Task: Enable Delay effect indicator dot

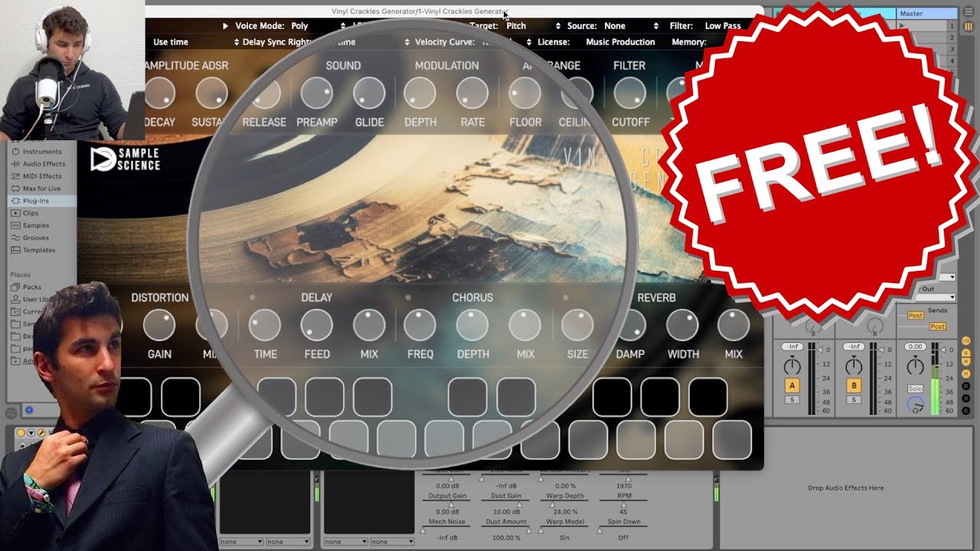Action: pos(253,297)
